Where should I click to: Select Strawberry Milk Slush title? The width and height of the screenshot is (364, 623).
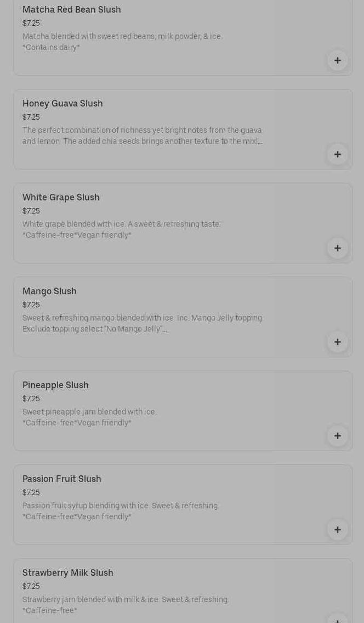pyautogui.click(x=68, y=573)
